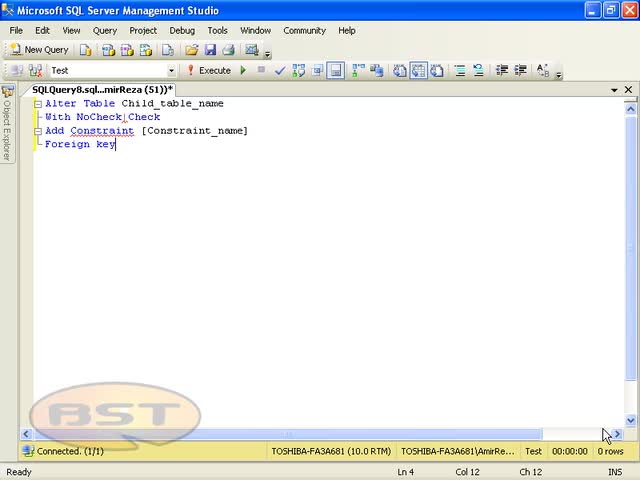The image size is (640, 480).
Task: Open the query toolbar options arrow
Action: (x=559, y=74)
